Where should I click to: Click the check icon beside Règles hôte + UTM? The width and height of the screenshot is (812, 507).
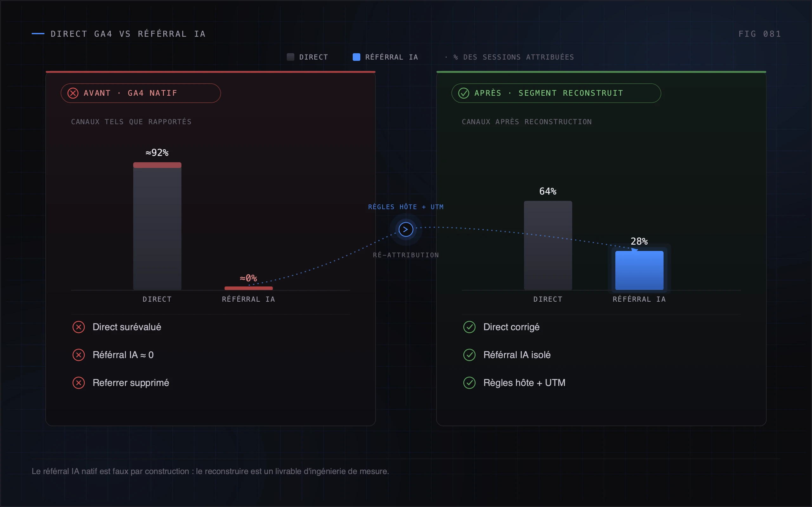[469, 382]
